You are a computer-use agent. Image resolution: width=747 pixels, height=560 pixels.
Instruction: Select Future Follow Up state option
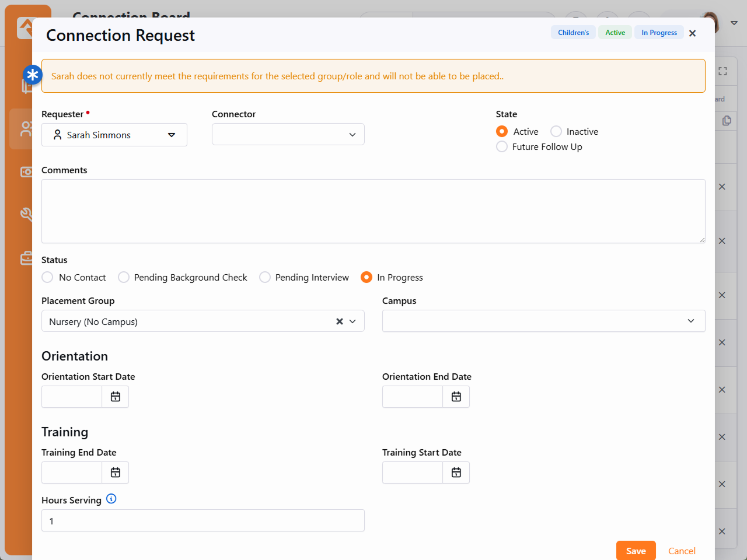[502, 147]
